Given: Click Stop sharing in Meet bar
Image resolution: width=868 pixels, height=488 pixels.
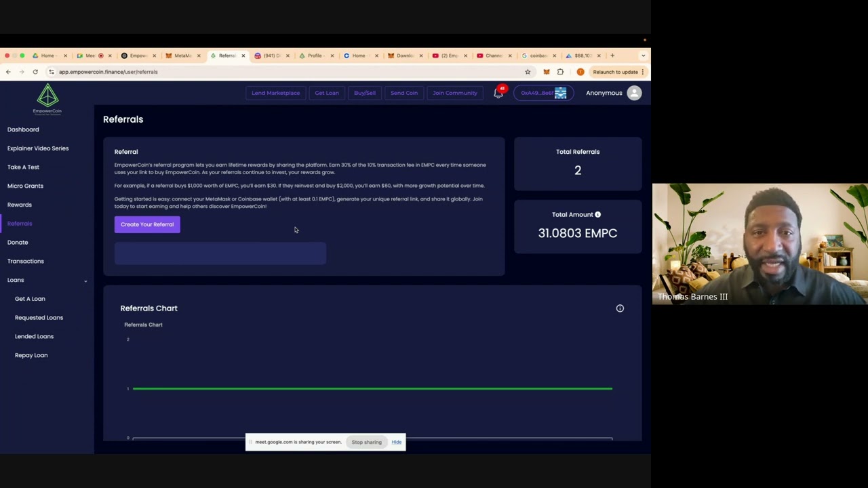Looking at the screenshot, I should [366, 442].
